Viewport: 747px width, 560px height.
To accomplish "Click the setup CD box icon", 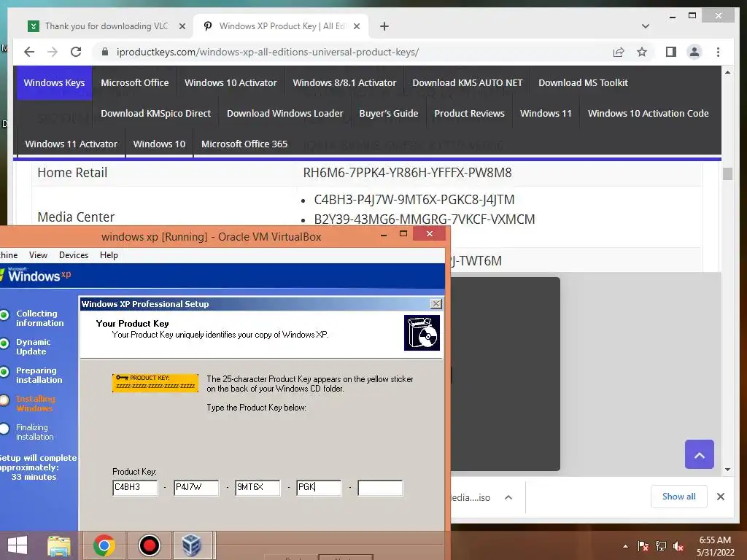I will 422,332.
